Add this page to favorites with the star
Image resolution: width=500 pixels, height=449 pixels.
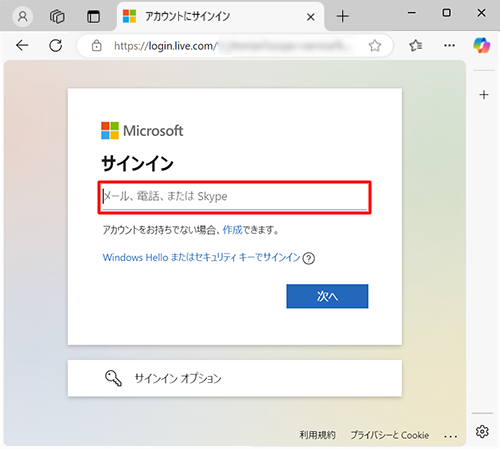coord(375,46)
